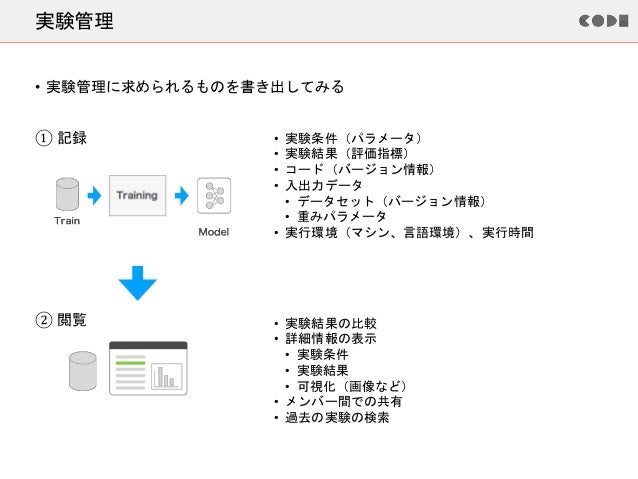Viewport: 638px width, 479px height.
Task: Click the bullet 実行環境（マシン、言語環境）、実行時間
Action: 409,232
